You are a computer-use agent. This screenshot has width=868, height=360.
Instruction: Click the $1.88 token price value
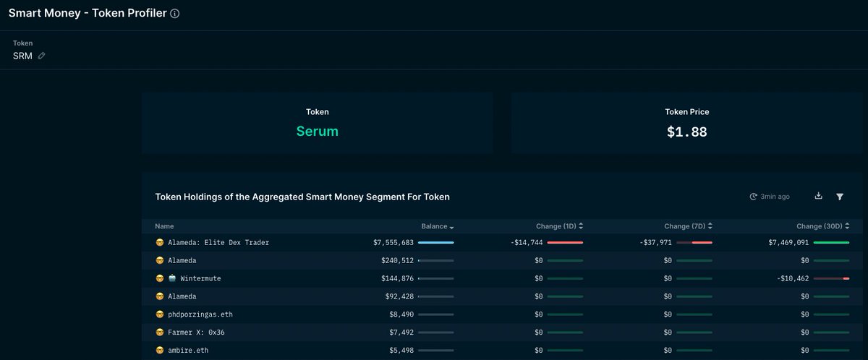[x=686, y=132]
